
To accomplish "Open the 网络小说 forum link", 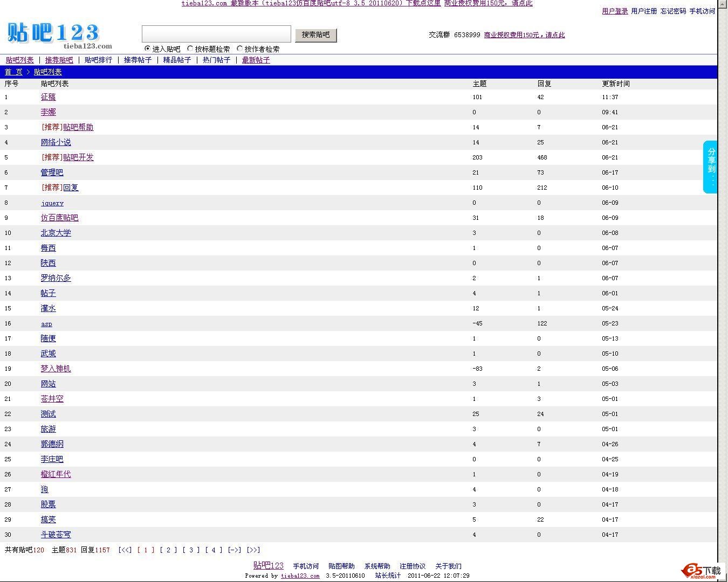I will (56, 142).
